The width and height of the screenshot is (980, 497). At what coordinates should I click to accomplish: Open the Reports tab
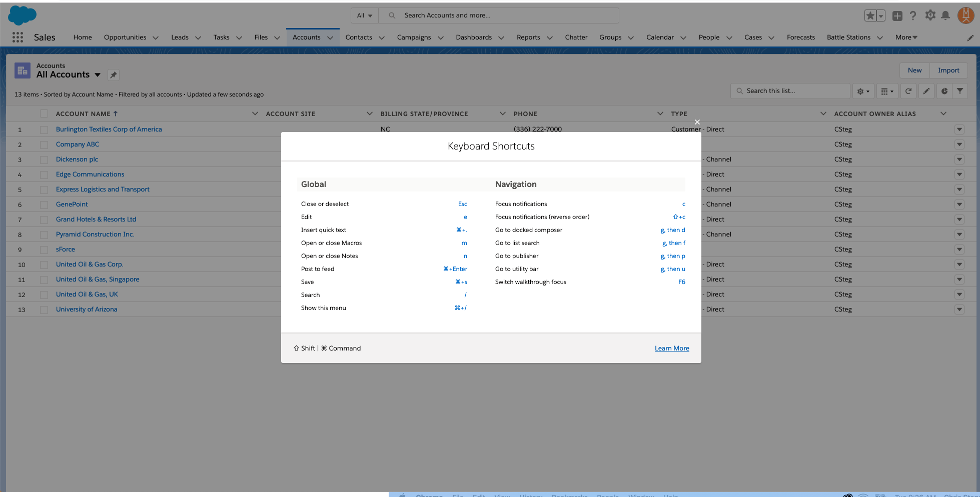click(x=528, y=37)
